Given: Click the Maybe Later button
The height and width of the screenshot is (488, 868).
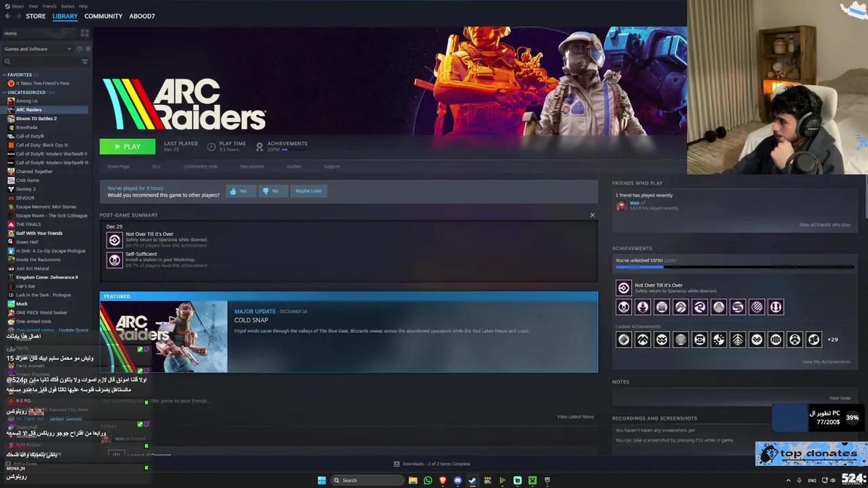Looking at the screenshot, I should [309, 191].
